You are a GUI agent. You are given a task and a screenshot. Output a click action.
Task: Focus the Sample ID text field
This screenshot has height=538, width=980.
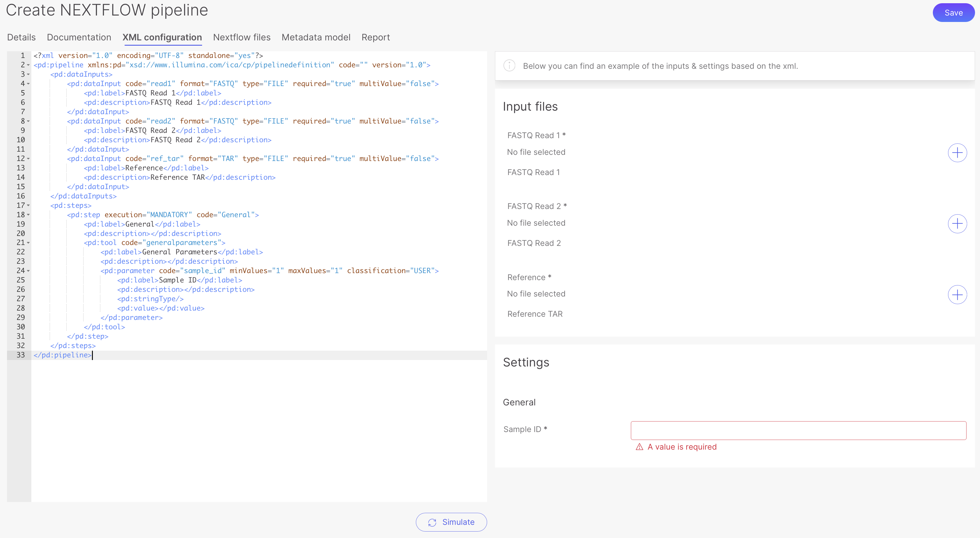point(798,430)
